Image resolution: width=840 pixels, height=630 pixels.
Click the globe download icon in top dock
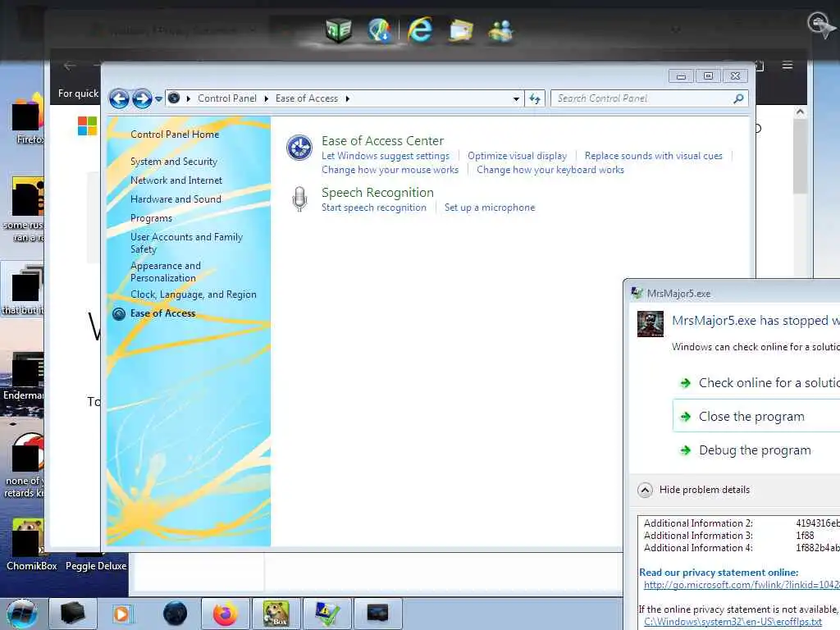pos(379,30)
